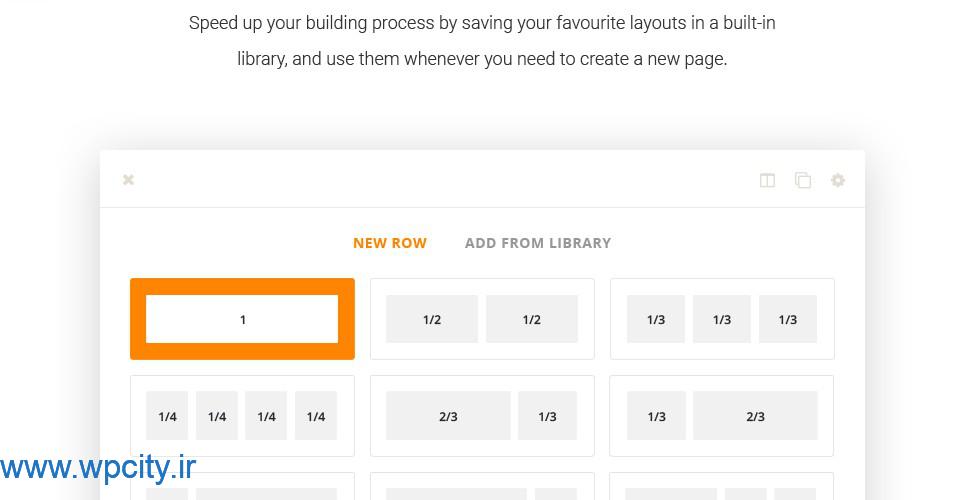Image resolution: width=965 pixels, height=500 pixels.
Task: Click the partially visible bottom-right layout option
Action: pyautogui.click(x=722, y=486)
